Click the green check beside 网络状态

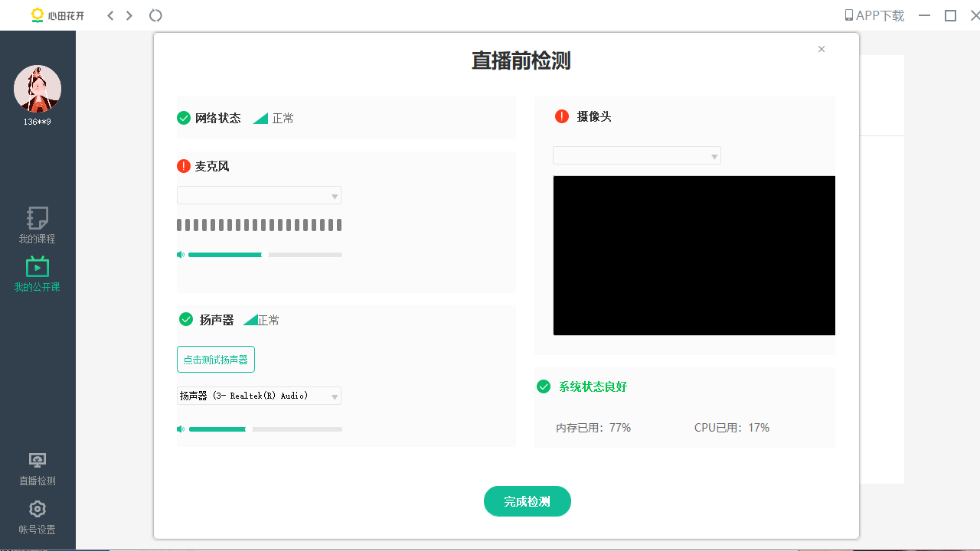point(184,118)
